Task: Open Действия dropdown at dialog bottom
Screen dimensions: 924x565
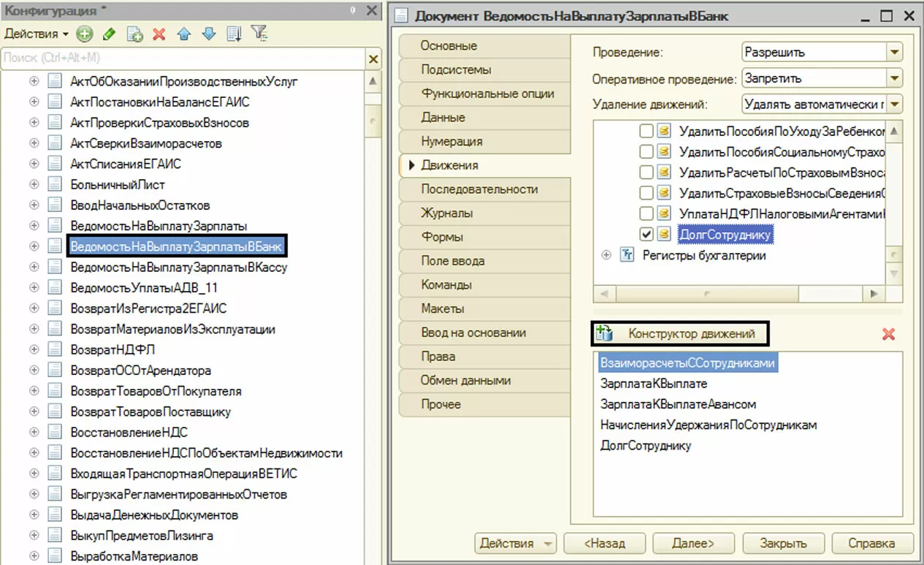Action: [516, 544]
